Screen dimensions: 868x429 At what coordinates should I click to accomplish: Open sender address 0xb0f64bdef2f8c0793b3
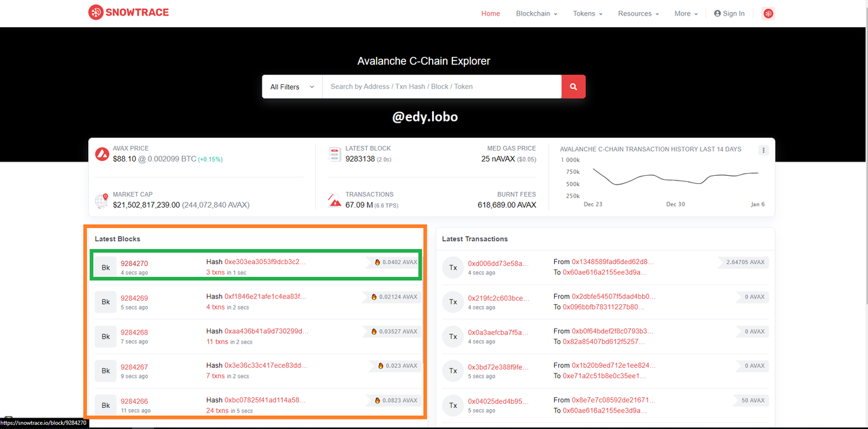(x=614, y=331)
